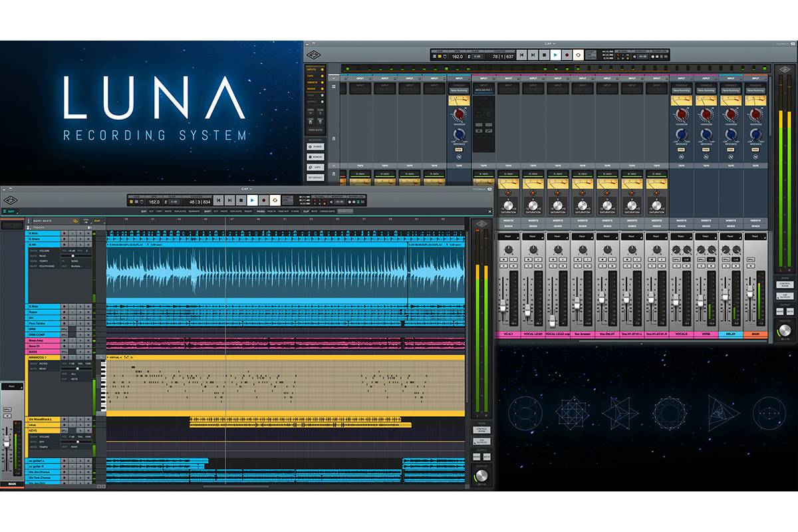This screenshot has height=532, width=798.
Task: Toggle SPILL on the BASS track
Action: tap(64, 351)
